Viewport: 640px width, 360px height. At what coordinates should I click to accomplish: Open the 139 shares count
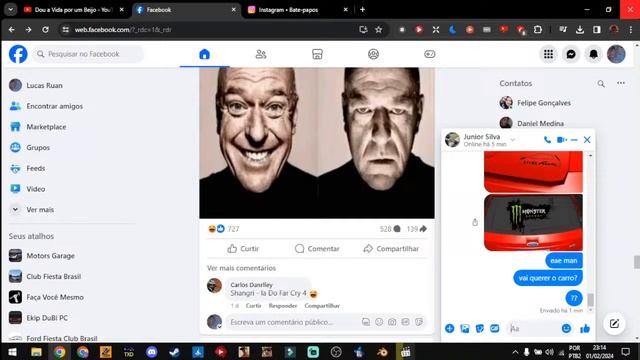point(417,229)
